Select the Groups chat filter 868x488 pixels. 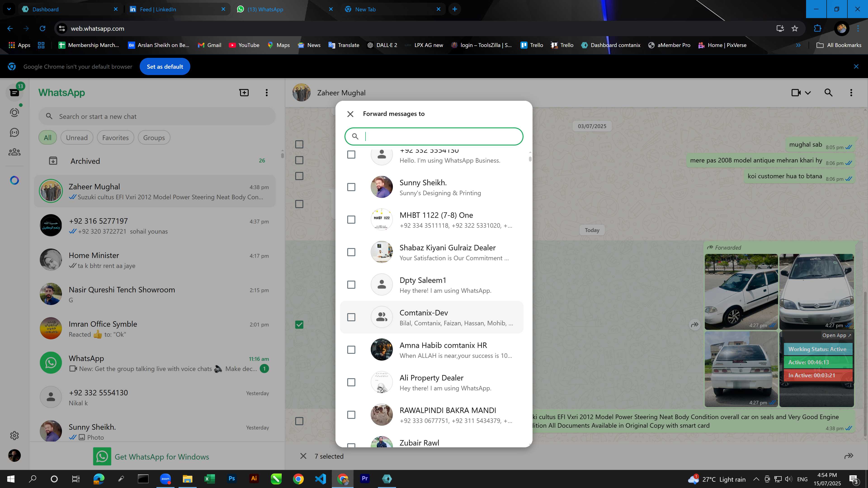click(154, 138)
